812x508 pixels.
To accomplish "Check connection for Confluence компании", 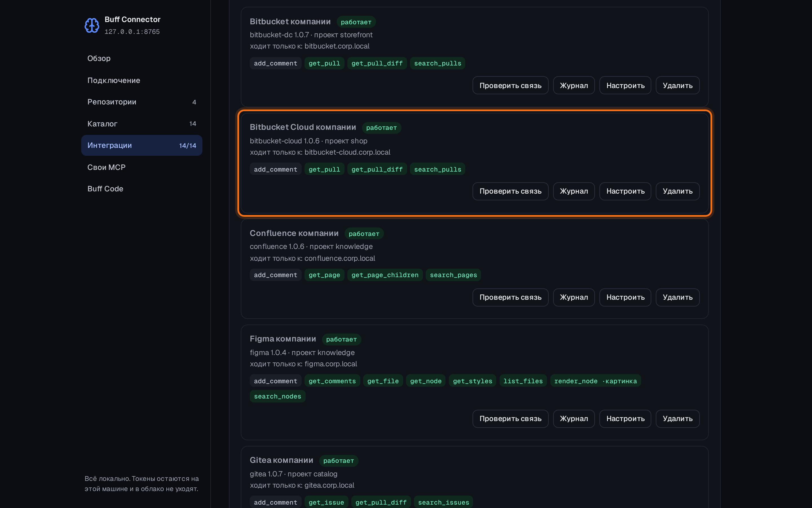I will tap(510, 297).
